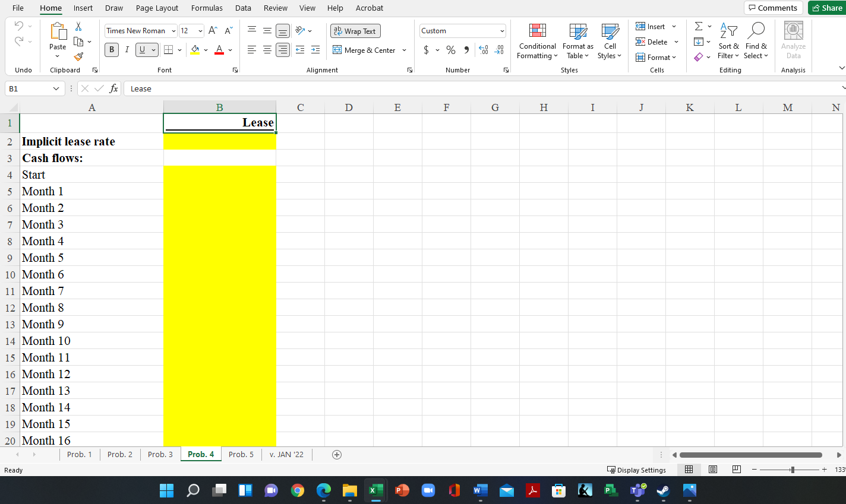Open the Name Box dropdown arrow
The height and width of the screenshot is (504, 846).
point(56,88)
